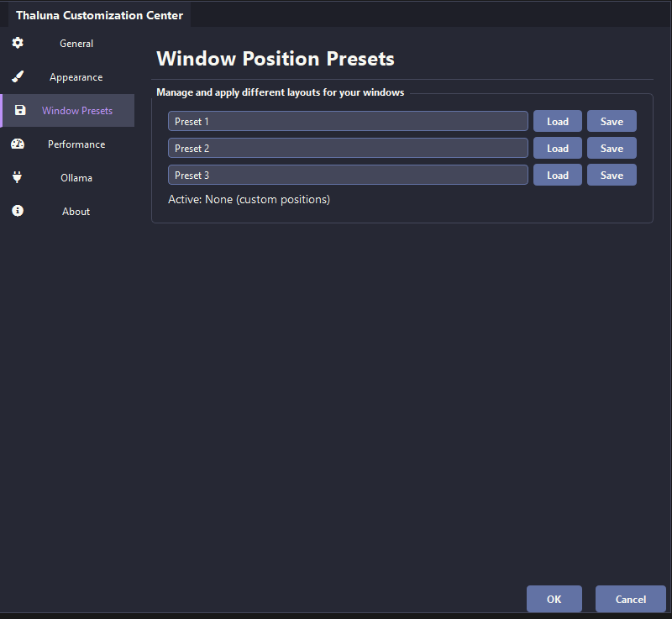Switch to the Appearance section

click(x=76, y=76)
